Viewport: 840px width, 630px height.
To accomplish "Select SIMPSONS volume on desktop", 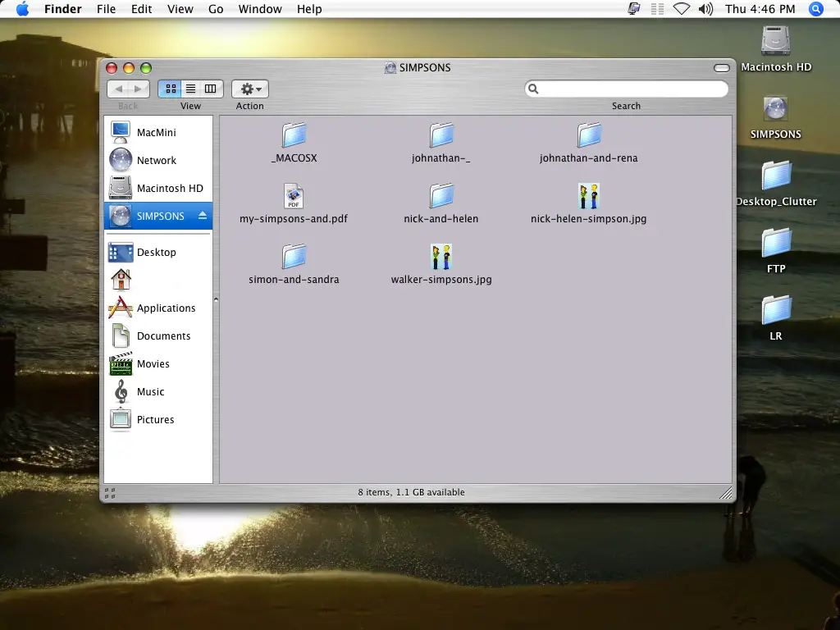I will point(776,109).
